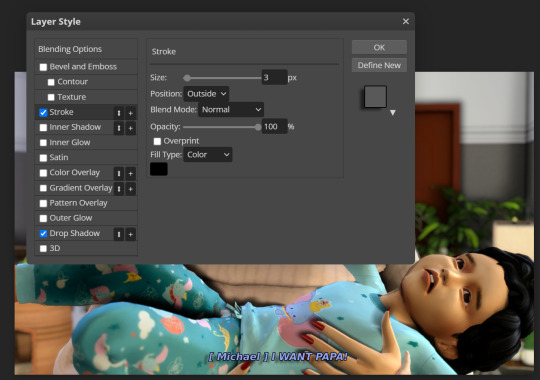This screenshot has width=540, height=380.
Task: Enable the Pattern Overlay checkbox
Action: [43, 203]
